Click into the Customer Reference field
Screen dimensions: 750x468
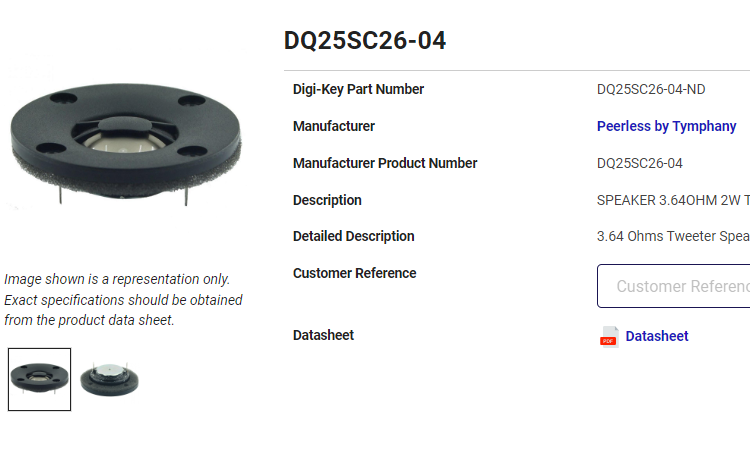pyautogui.click(x=673, y=286)
